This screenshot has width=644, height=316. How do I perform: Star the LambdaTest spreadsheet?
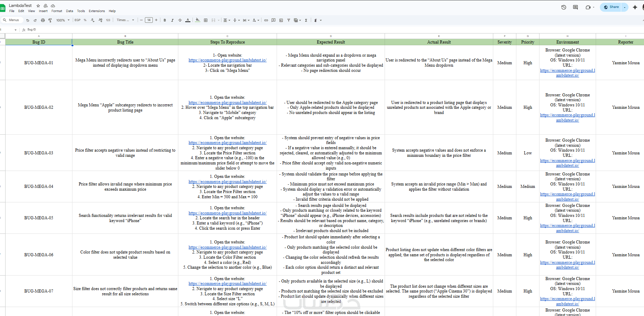pos(38,6)
